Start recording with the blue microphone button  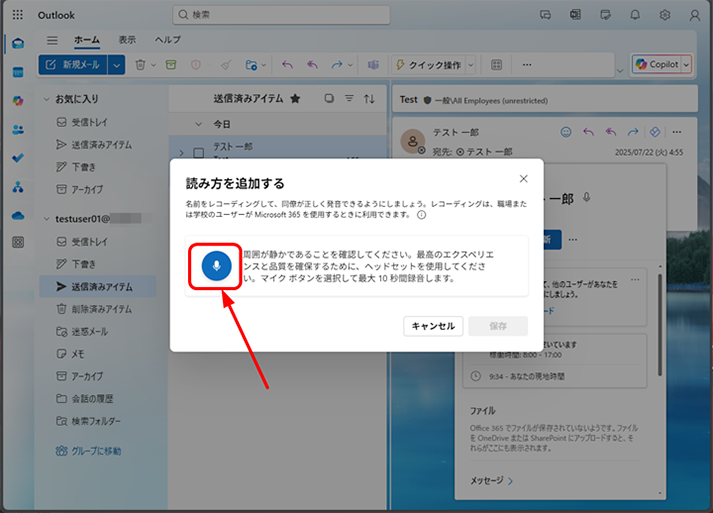[x=216, y=266]
